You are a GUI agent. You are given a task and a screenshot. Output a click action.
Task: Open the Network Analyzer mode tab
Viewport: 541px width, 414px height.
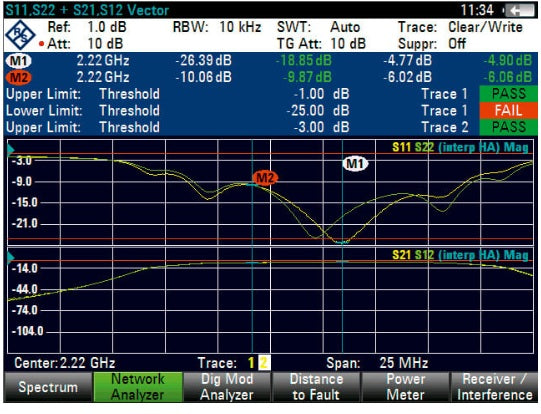(x=138, y=387)
